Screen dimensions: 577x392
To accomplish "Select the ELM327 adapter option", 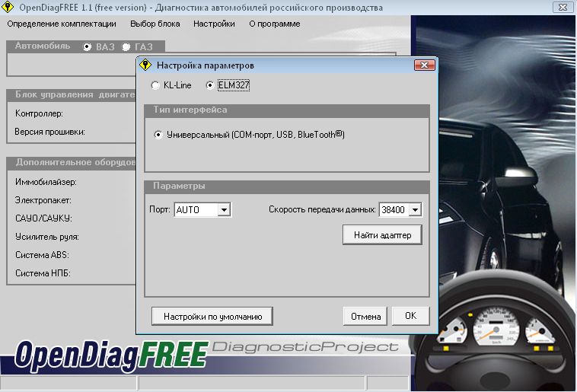I will pos(210,85).
